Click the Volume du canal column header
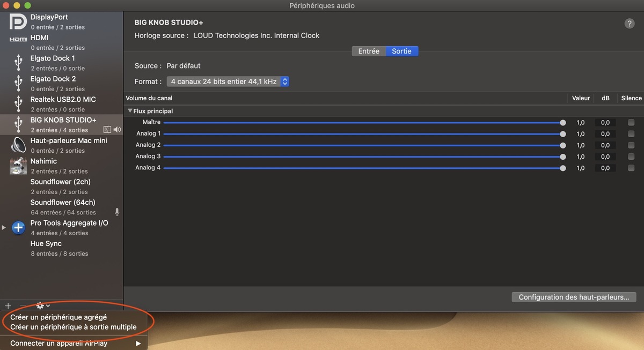This screenshot has width=644, height=350. [x=149, y=98]
